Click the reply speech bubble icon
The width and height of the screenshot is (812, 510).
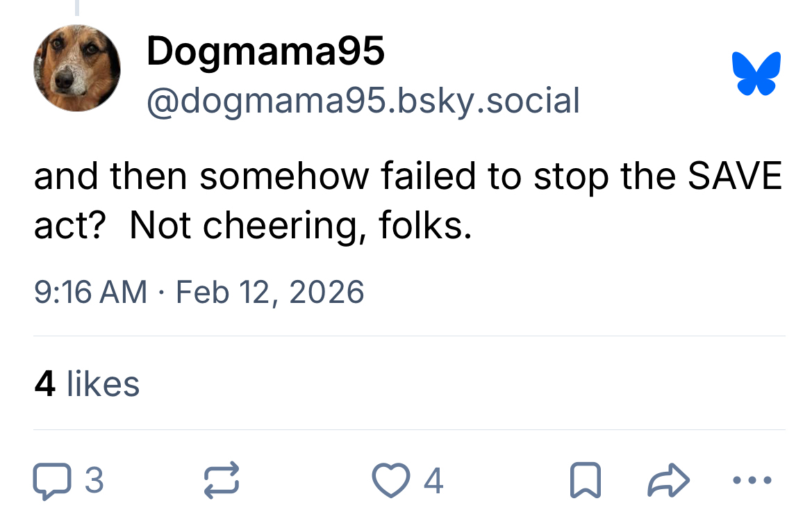51,480
